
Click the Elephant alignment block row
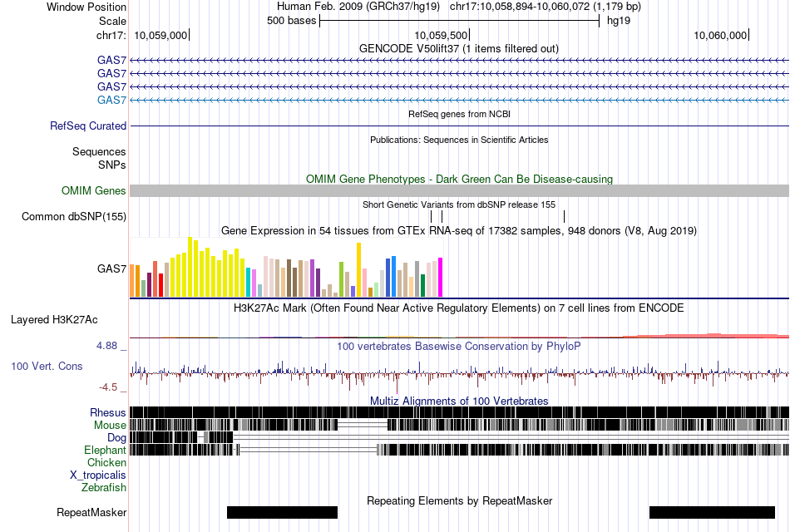point(460,450)
